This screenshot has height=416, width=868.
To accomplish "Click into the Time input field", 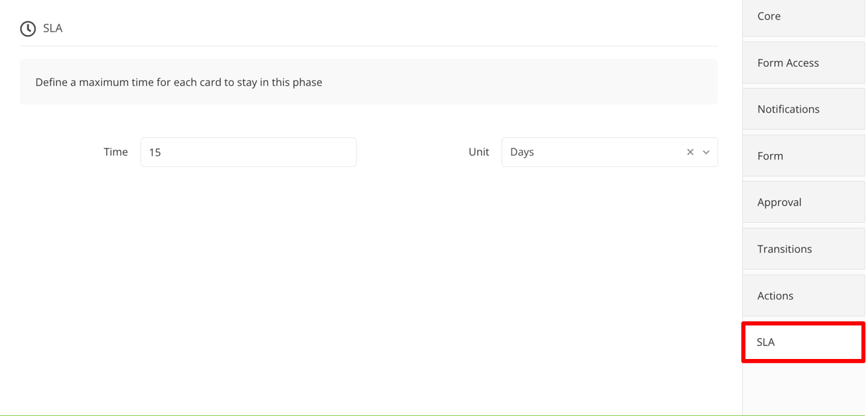I will click(x=248, y=152).
